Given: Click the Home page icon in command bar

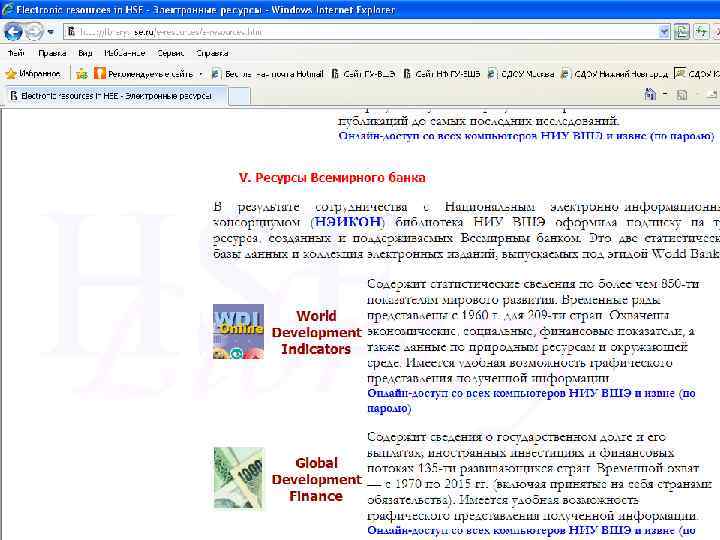Looking at the screenshot, I should click(x=650, y=95).
